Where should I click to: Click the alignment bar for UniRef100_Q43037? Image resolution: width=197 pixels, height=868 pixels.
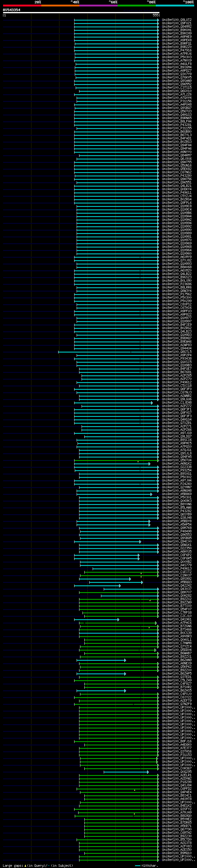[x=131, y=589]
